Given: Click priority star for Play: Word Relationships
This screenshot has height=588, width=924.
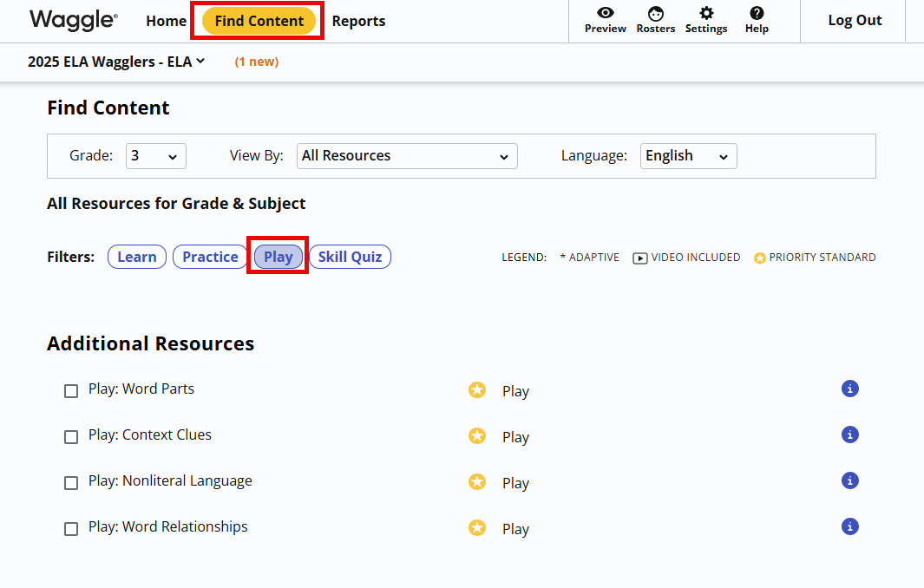Looking at the screenshot, I should click(477, 528).
